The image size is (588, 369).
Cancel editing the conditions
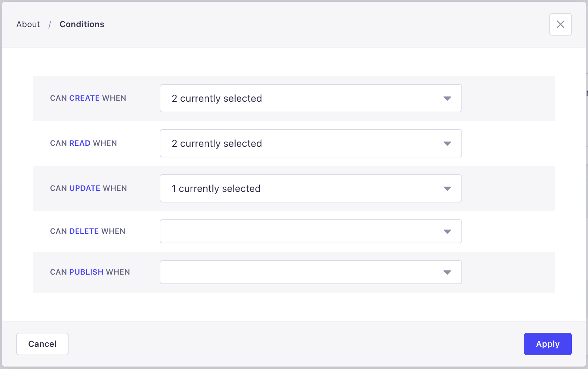[x=42, y=344]
